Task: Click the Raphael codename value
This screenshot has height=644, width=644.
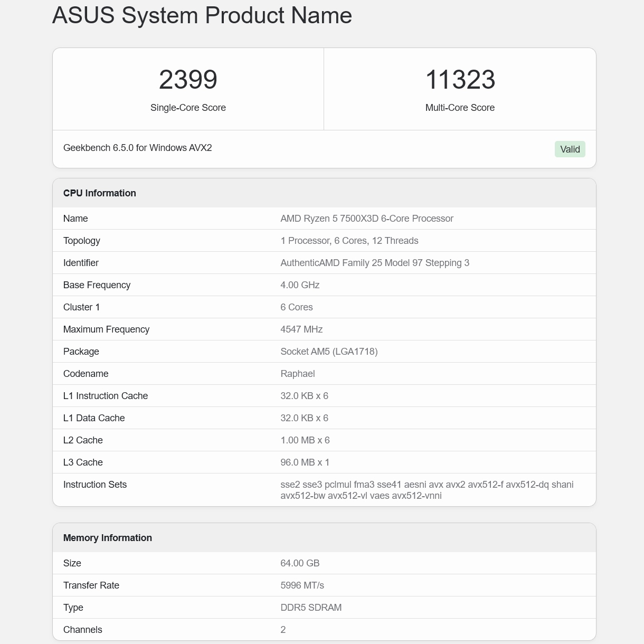Action: point(297,374)
